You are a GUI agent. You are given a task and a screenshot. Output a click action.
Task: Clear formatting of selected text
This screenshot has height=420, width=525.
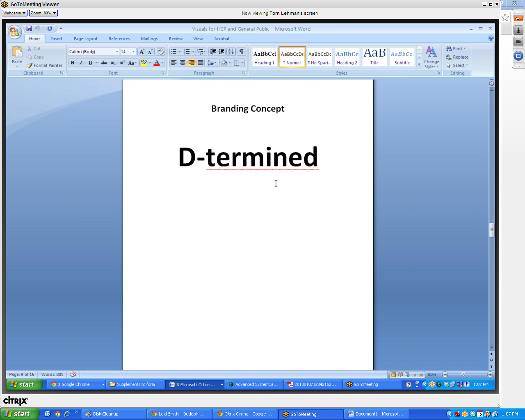160,52
